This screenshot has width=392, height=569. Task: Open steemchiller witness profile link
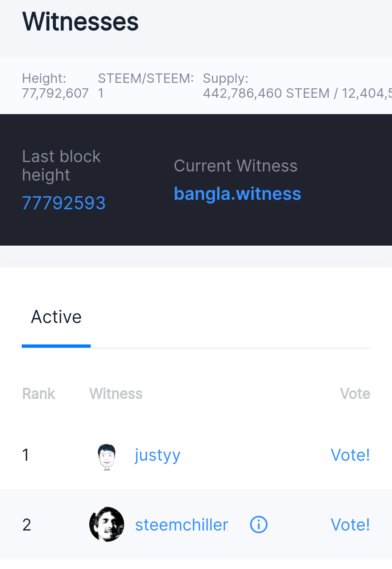(x=181, y=525)
